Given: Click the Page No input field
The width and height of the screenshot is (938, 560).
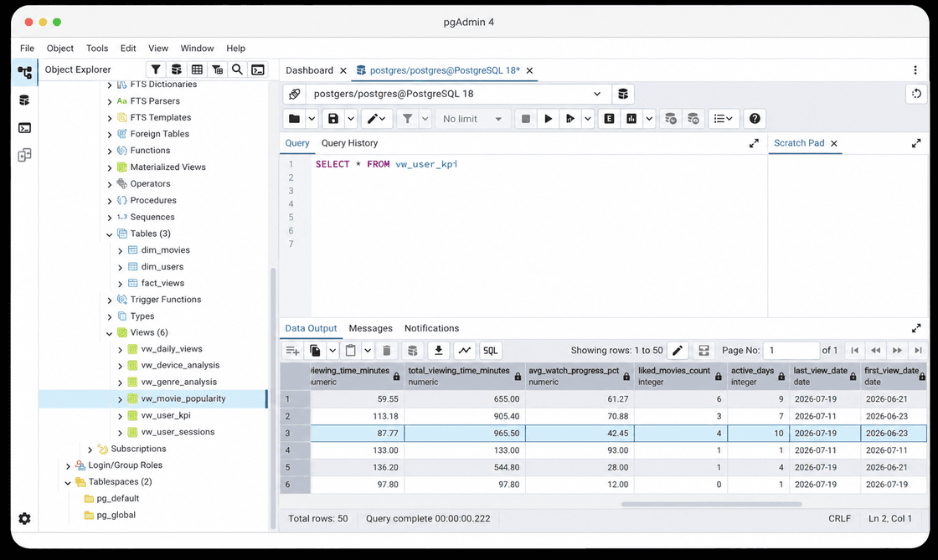Looking at the screenshot, I should click(x=791, y=350).
